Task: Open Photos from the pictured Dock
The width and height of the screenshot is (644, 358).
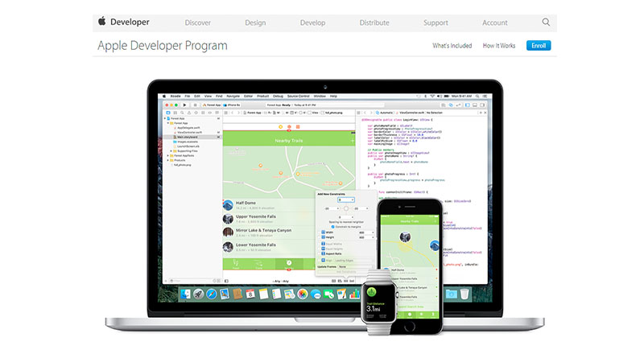Action: 303,294
